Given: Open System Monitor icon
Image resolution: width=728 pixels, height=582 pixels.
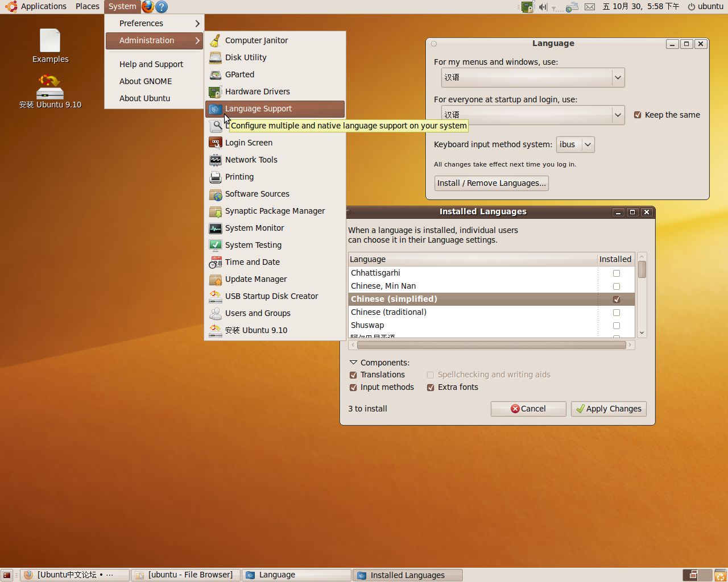Looking at the screenshot, I should coord(216,228).
